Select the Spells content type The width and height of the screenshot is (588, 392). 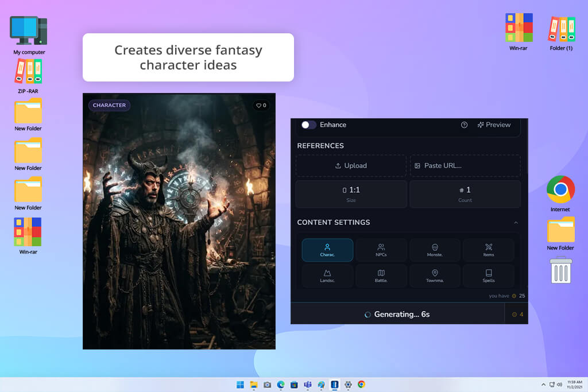489,276
